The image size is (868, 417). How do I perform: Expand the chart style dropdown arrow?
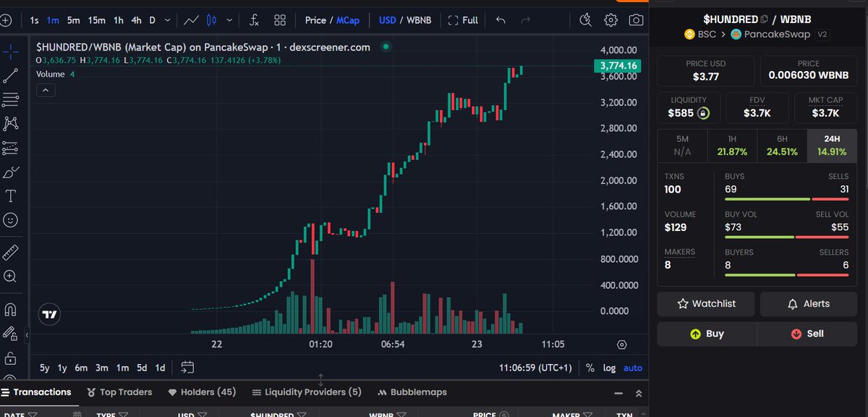[231, 20]
